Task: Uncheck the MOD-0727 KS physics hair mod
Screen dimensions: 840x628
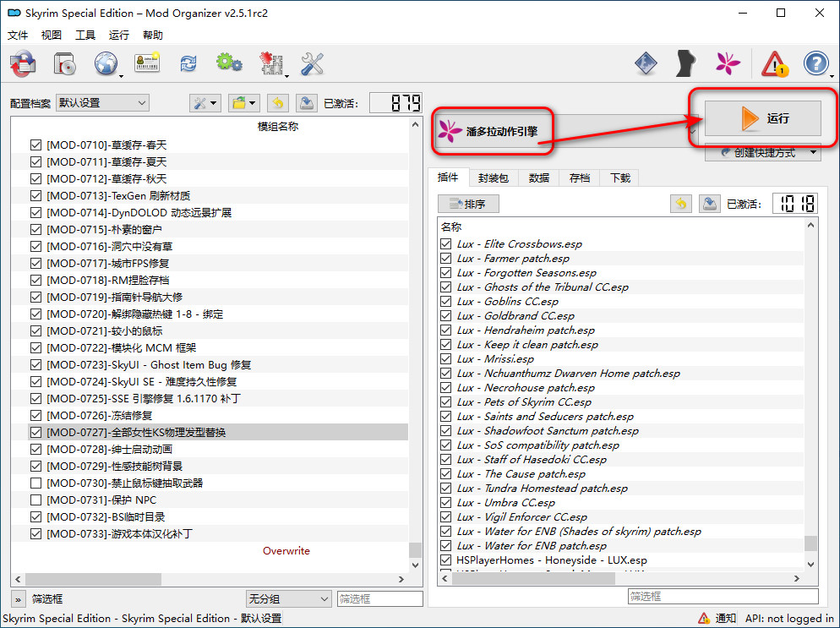Action: tap(35, 432)
